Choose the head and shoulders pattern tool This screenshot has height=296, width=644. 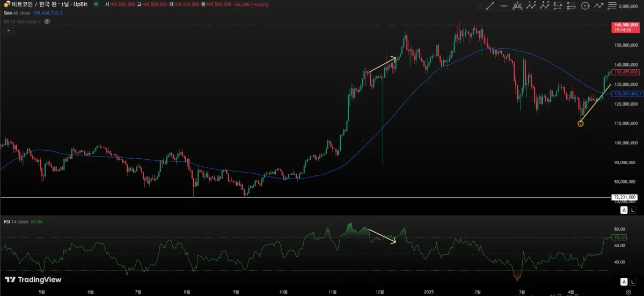point(518,6)
